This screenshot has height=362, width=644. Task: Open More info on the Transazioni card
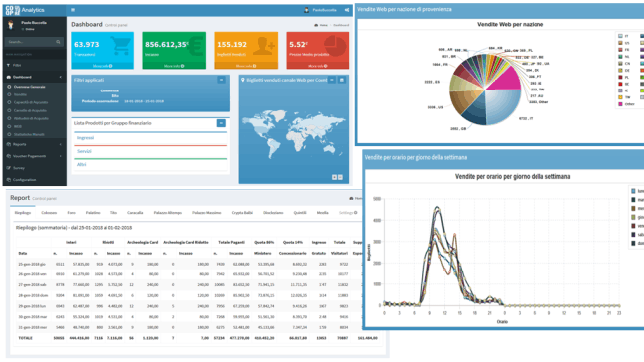click(103, 66)
